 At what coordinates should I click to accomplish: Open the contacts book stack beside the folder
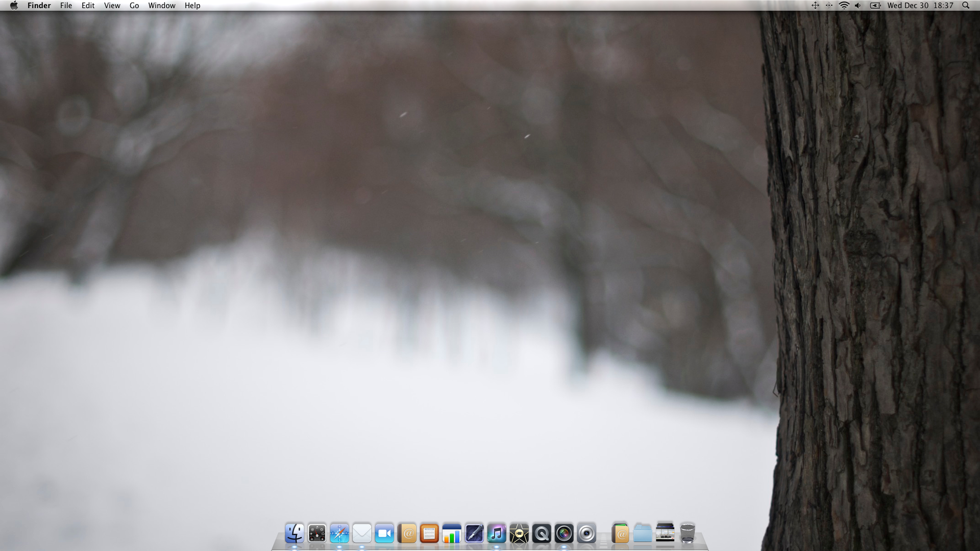[620, 534]
